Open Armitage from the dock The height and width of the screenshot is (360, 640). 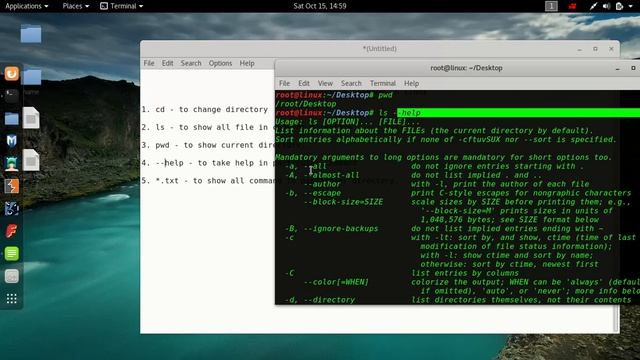point(11,164)
